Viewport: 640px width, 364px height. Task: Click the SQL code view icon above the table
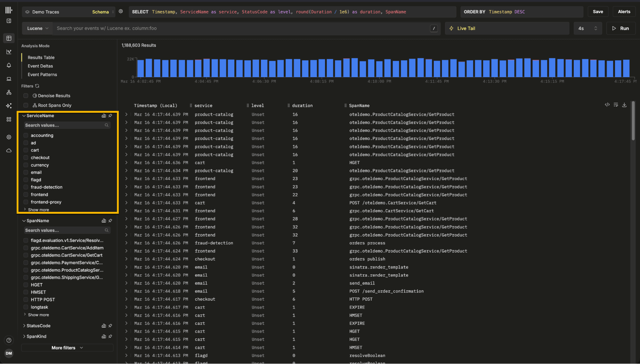607,105
